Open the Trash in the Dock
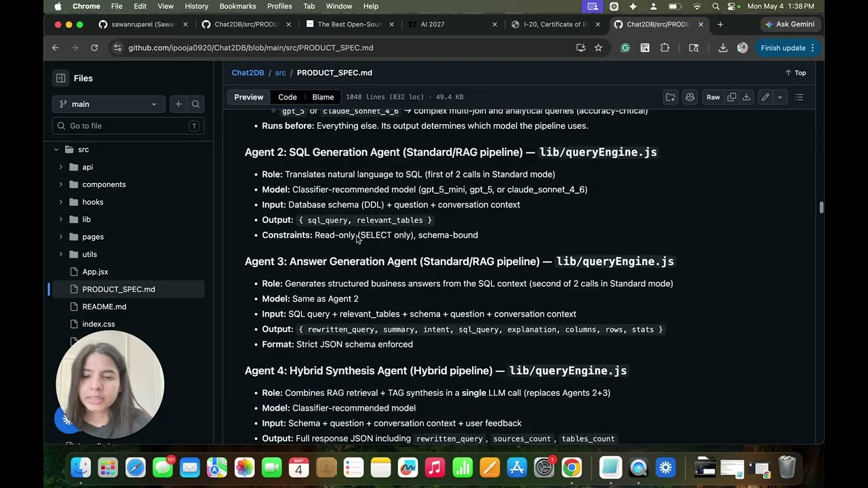The width and height of the screenshot is (868, 488). click(x=787, y=468)
